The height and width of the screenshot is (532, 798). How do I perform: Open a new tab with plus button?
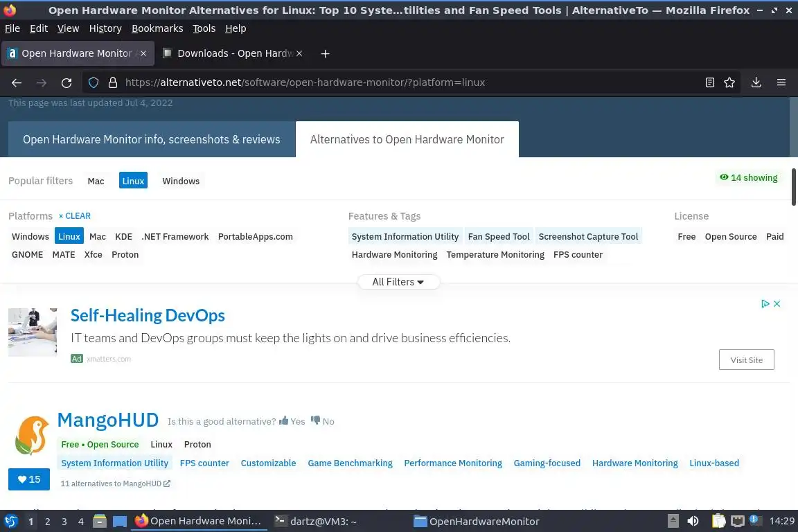[325, 53]
